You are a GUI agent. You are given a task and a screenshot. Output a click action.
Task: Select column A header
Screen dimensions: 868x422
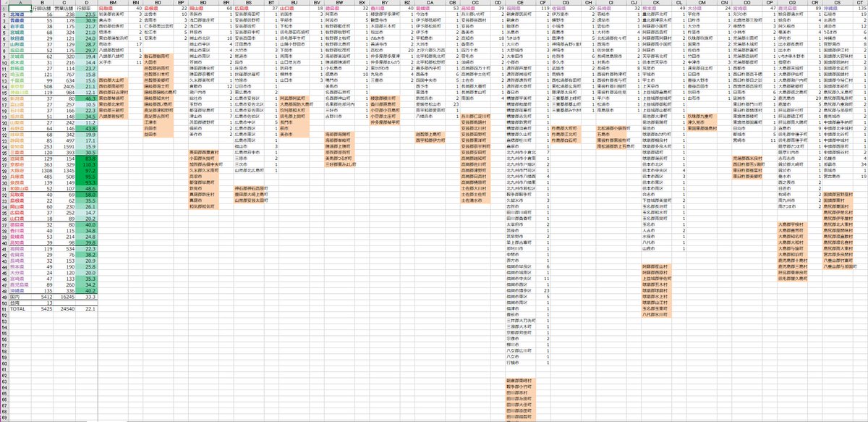click(20, 2)
